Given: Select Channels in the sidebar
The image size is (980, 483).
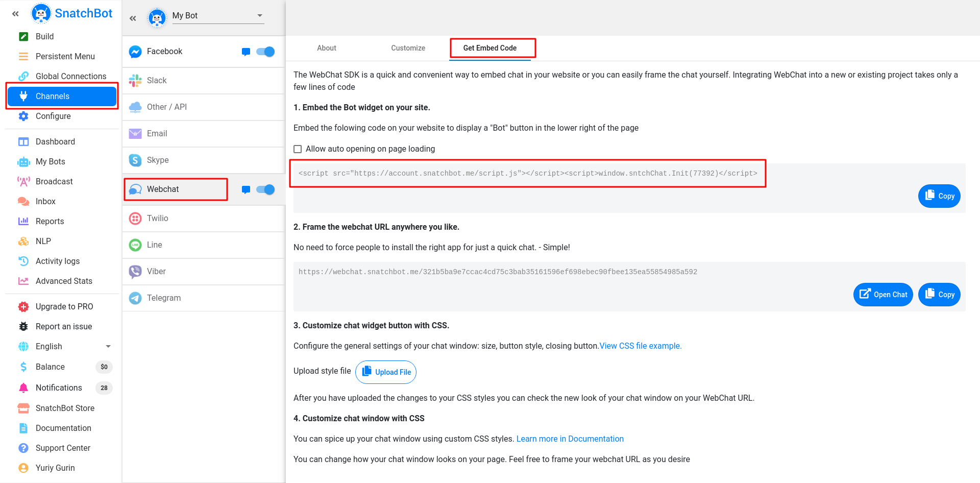Looking at the screenshot, I should pyautogui.click(x=62, y=96).
